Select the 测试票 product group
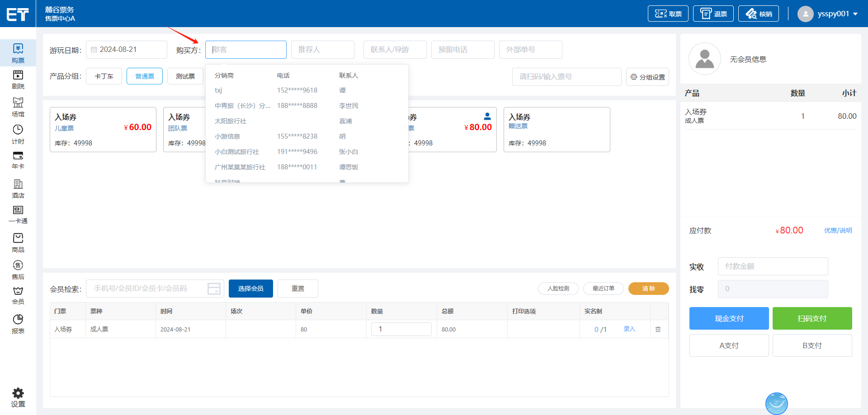The width and height of the screenshot is (868, 415). tap(185, 76)
